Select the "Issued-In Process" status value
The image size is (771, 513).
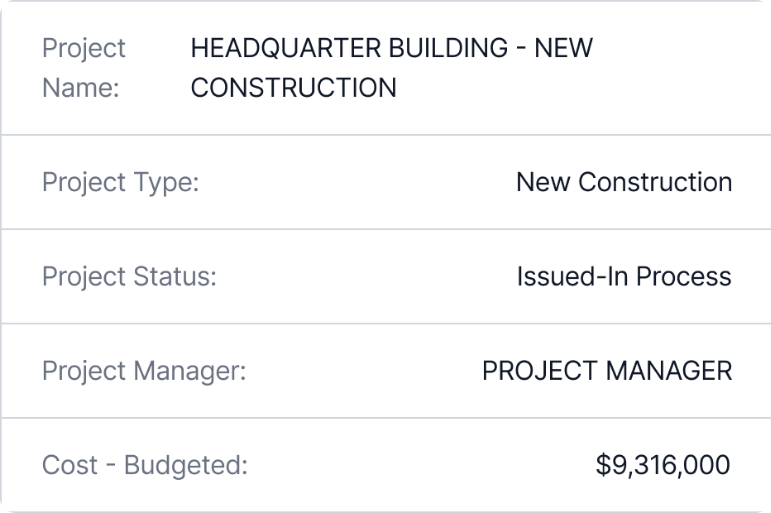[623, 276]
